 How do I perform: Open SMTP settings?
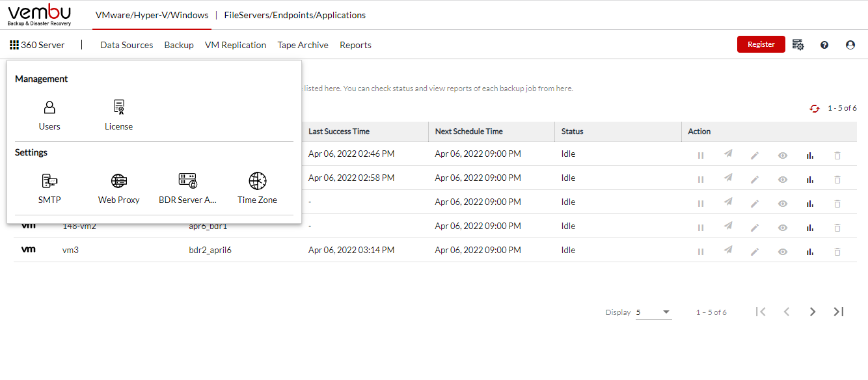(x=49, y=181)
